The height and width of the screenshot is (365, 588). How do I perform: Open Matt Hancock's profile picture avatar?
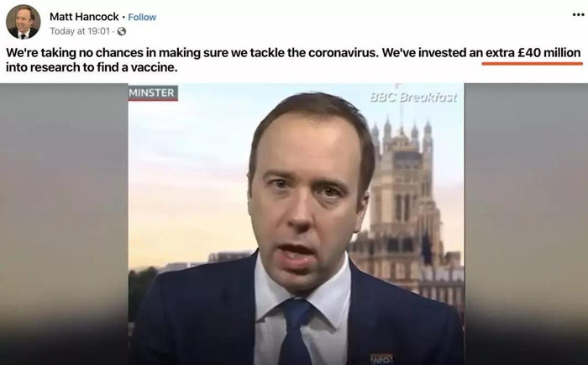click(24, 22)
